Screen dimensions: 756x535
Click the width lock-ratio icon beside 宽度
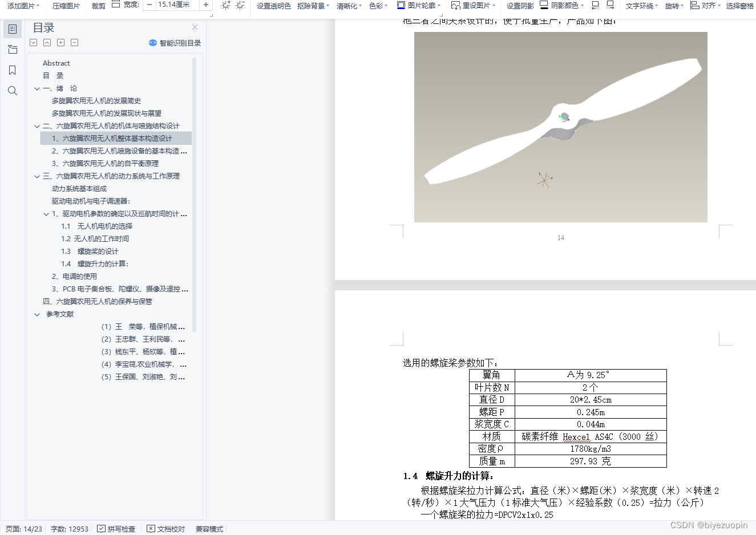[x=116, y=5]
